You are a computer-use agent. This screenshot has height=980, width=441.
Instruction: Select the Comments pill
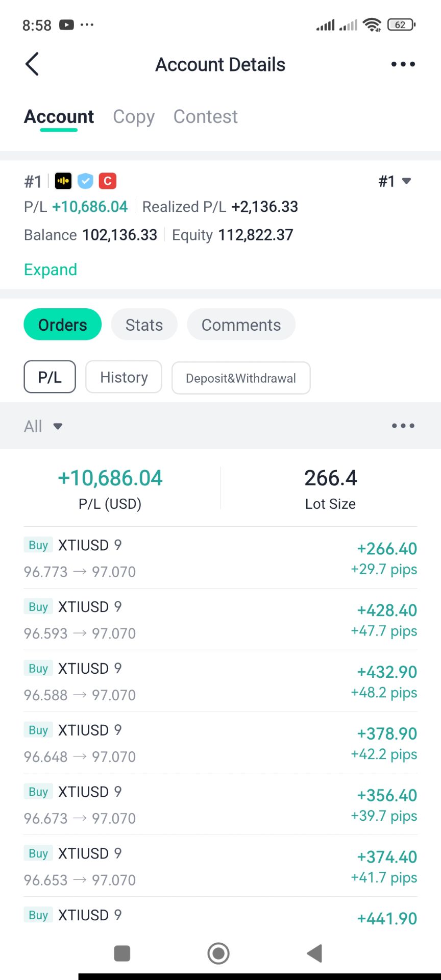241,325
